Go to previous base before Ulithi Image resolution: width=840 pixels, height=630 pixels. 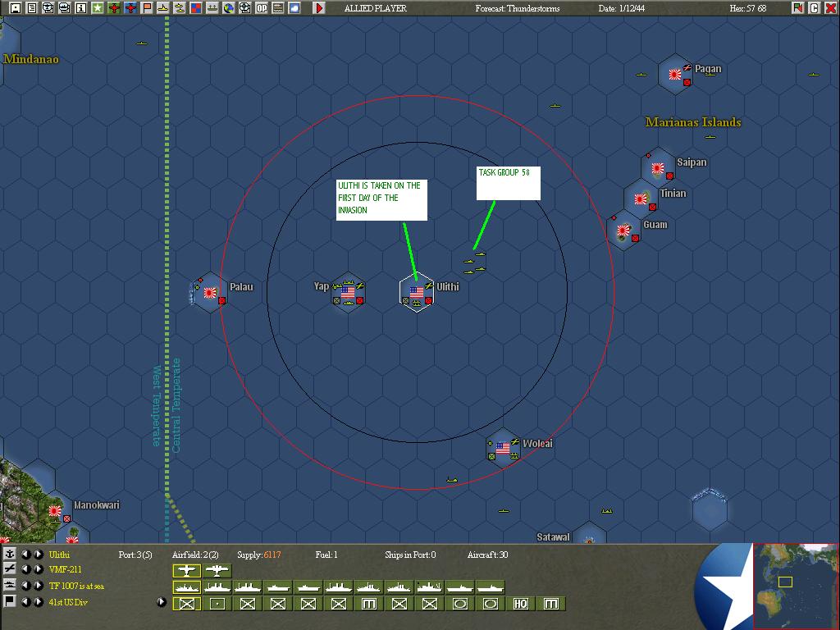pos(25,554)
